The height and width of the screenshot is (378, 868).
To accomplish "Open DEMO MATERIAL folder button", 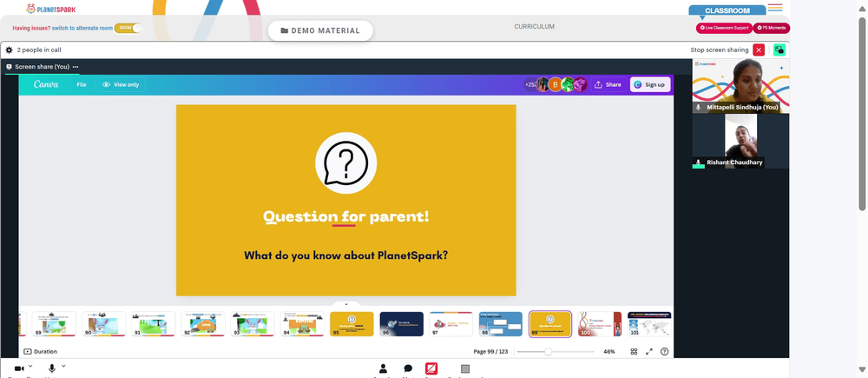I will coord(320,30).
